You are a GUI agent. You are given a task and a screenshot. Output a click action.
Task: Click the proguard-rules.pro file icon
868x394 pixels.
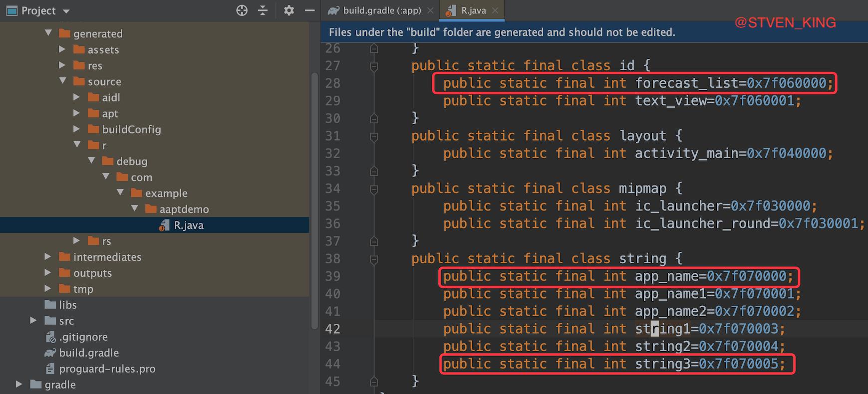tap(50, 369)
